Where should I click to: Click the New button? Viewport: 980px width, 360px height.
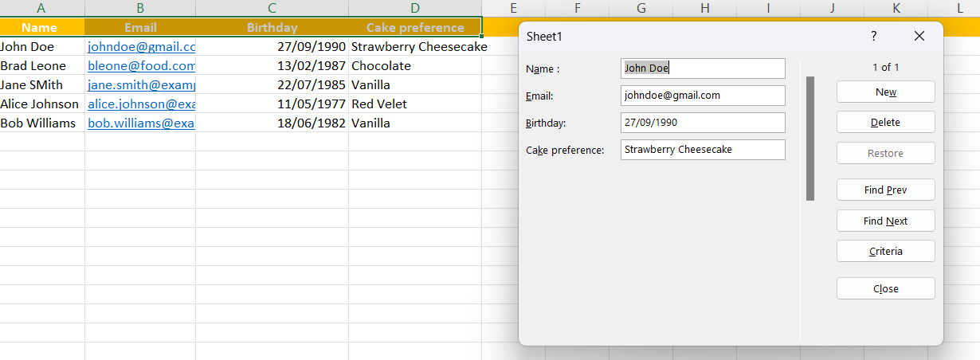885,92
